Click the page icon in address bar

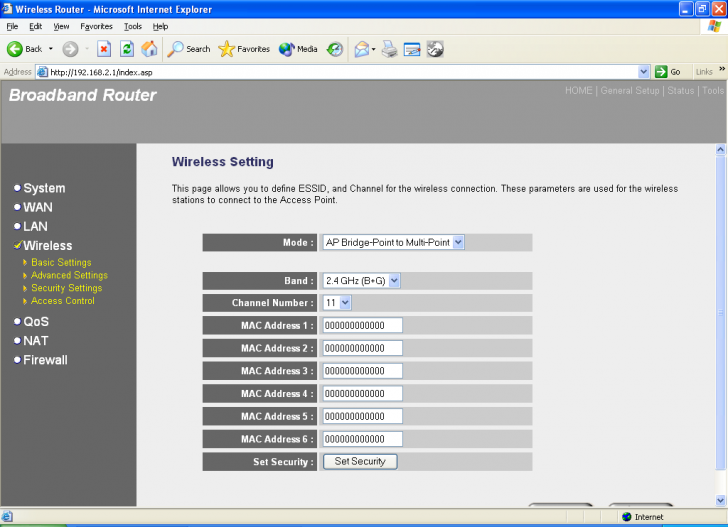(42, 72)
